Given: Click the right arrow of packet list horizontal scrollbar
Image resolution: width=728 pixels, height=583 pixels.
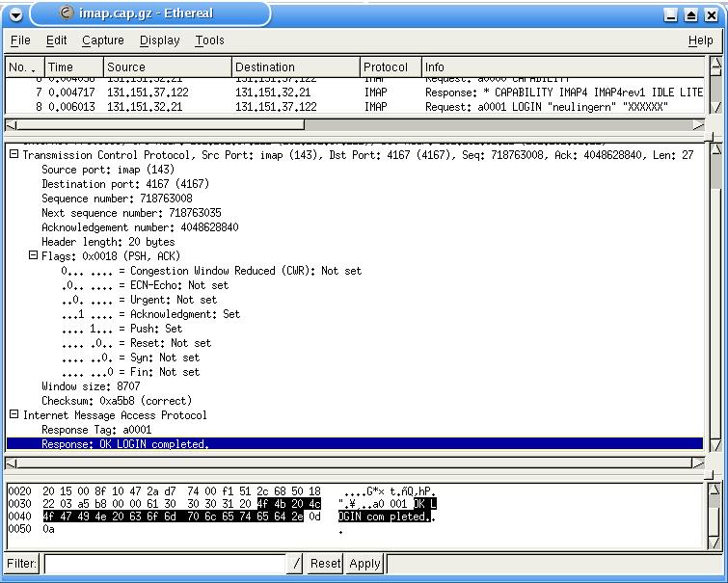Looking at the screenshot, I should pyautogui.click(x=698, y=125).
